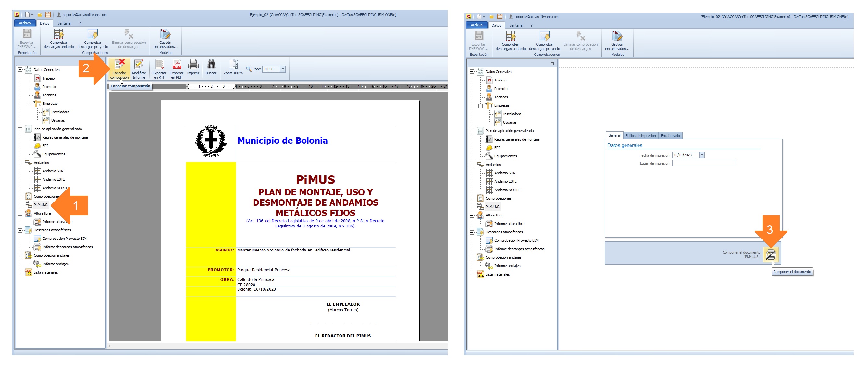868x368 pixels.
Task: Open Zoom percentage dropdown arrow
Action: point(283,69)
